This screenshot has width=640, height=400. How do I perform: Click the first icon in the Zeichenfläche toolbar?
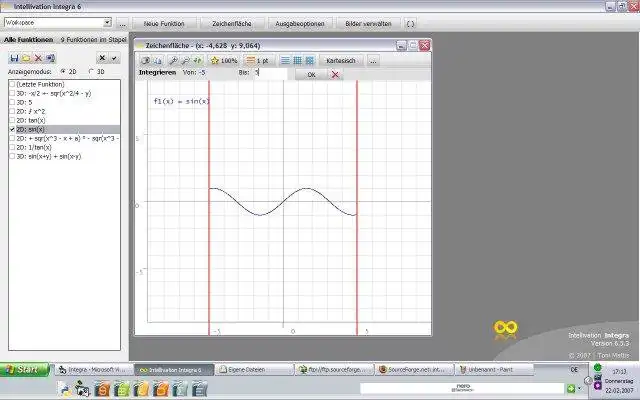pyautogui.click(x=145, y=60)
